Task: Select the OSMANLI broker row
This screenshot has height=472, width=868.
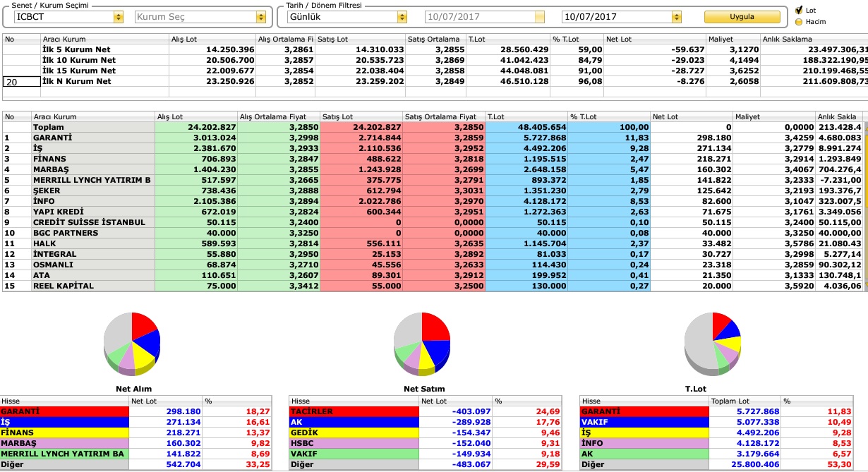Action: pos(433,265)
